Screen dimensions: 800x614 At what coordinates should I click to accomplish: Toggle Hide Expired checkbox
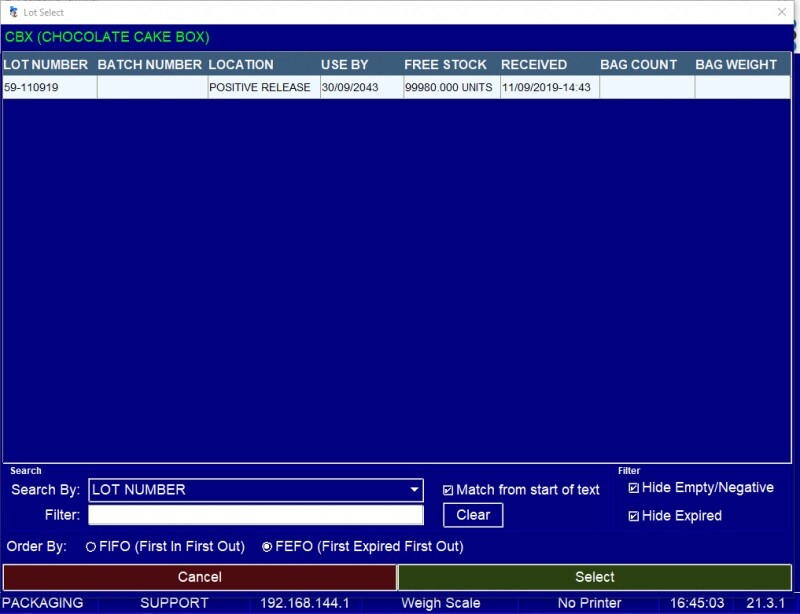[x=633, y=516]
